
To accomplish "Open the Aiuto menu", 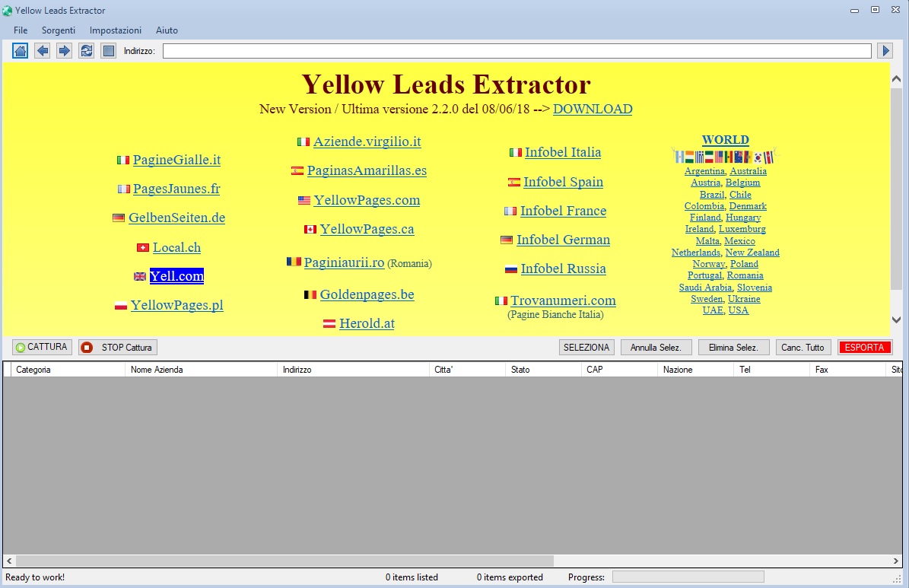I will point(167,30).
